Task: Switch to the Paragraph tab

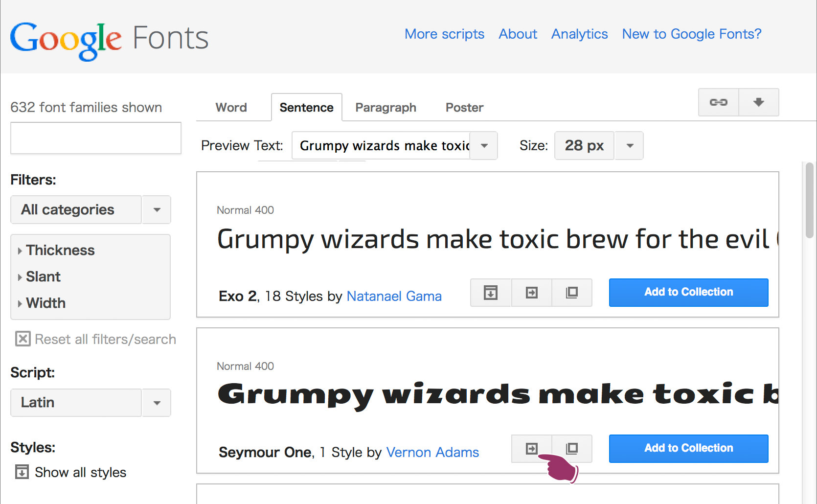Action: (x=386, y=108)
